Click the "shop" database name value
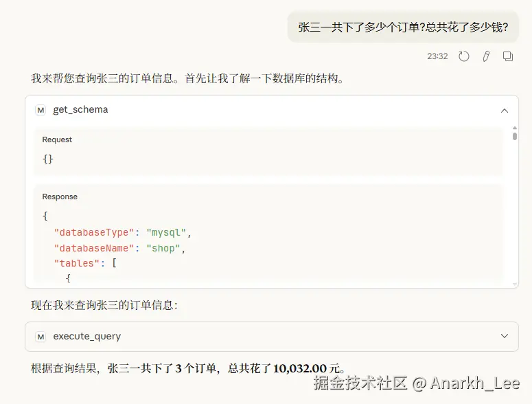This screenshot has height=404, width=532. coord(165,247)
